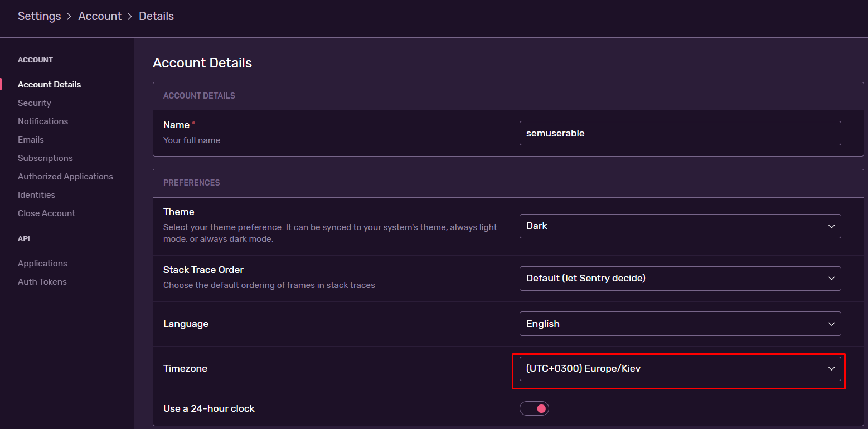
Task: Change the Timezone from Europe/Kiev
Action: coord(680,368)
